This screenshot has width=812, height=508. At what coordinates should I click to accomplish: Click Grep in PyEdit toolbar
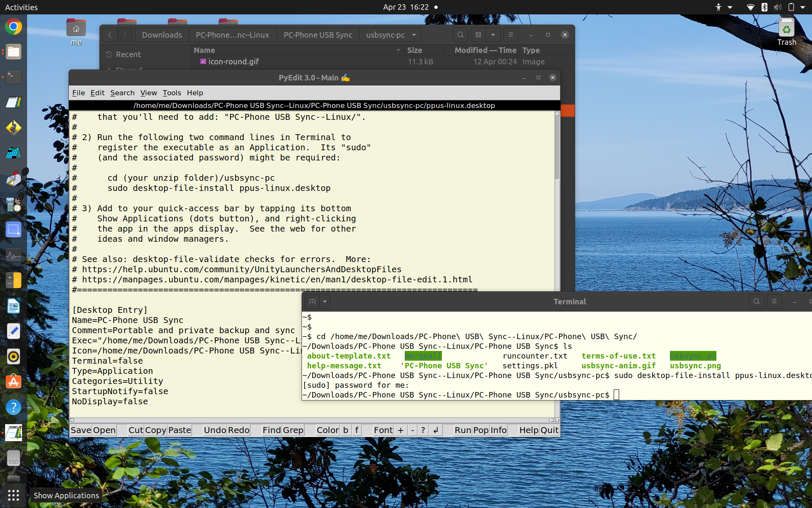coord(293,430)
